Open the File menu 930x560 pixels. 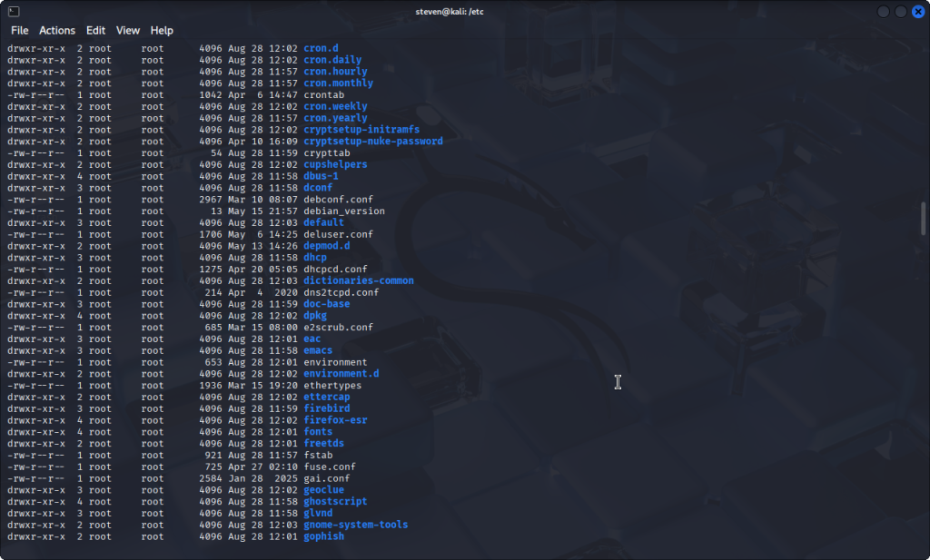pos(19,30)
